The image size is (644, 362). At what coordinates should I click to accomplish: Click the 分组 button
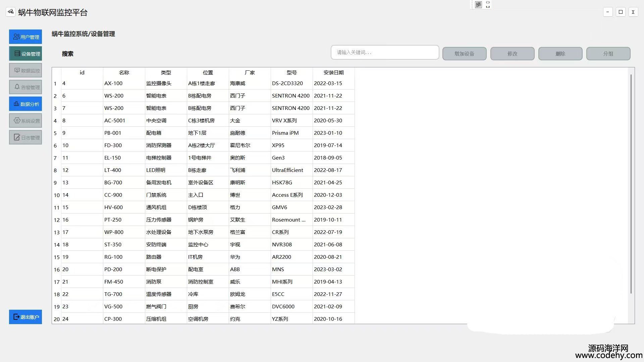point(608,54)
